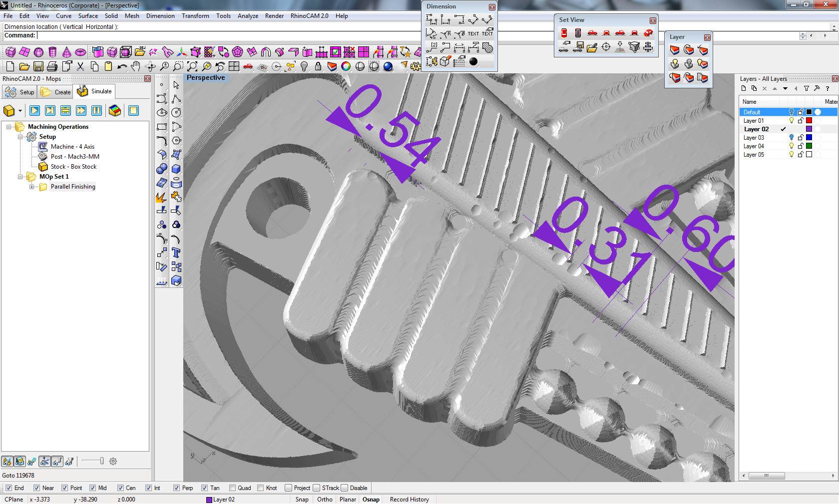Click the red color swatch of Layer 01
839x504 pixels.
tap(809, 121)
